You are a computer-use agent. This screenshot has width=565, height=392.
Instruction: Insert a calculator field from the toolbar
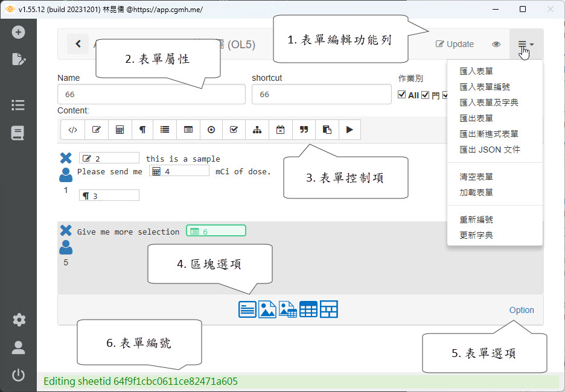click(x=120, y=130)
